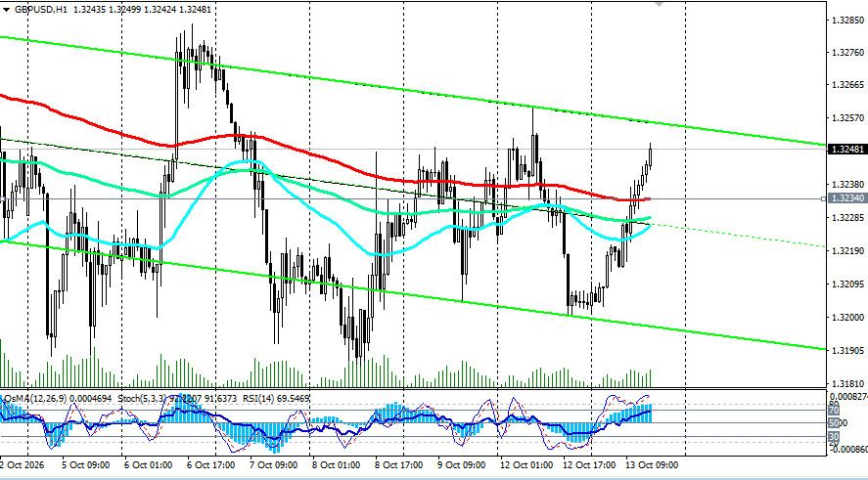Image resolution: width=868 pixels, height=480 pixels.
Task: Click the 1.31810 price scale label
Action: coord(847,384)
